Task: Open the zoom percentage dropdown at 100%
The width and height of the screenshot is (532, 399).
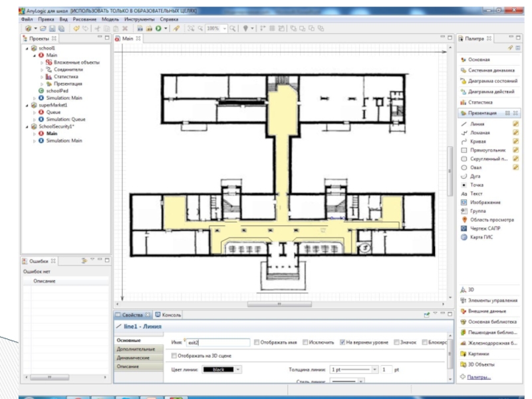Action: coord(224,29)
